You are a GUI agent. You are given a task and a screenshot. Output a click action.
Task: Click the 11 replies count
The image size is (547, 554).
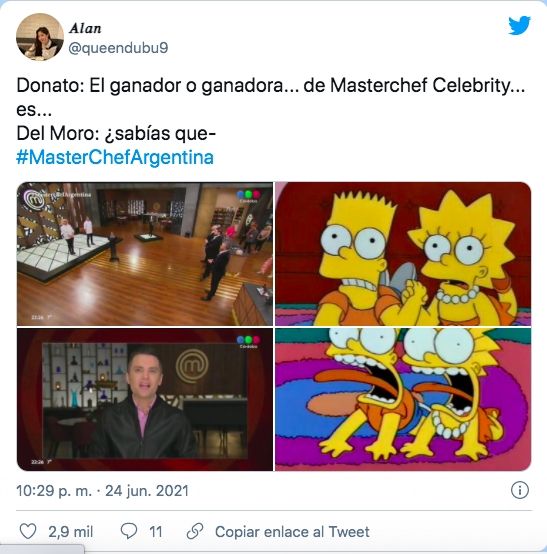point(156,532)
